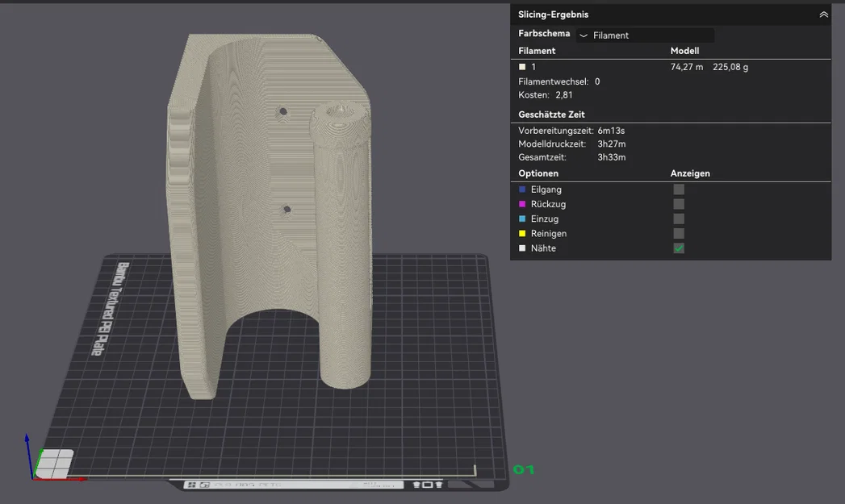Select the green plate number 01

coord(523,469)
